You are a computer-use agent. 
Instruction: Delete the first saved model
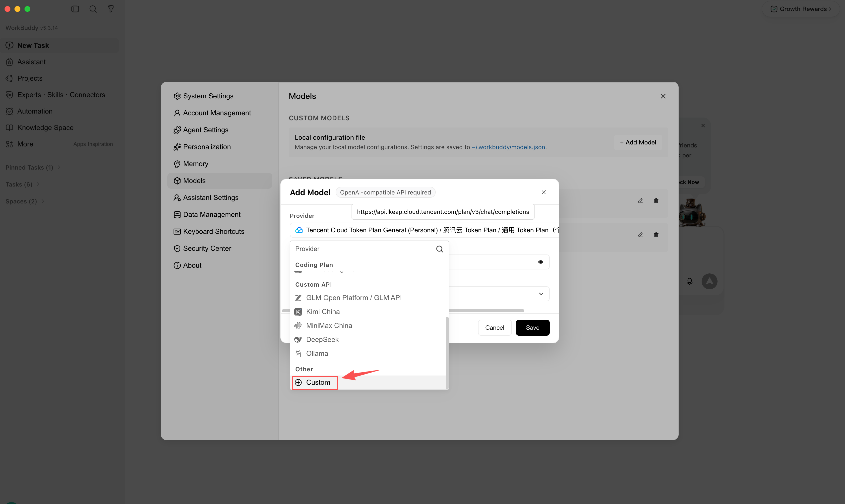[x=656, y=201]
